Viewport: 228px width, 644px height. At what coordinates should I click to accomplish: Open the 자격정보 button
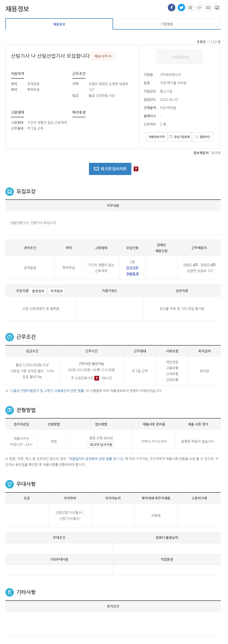[x=57, y=291]
